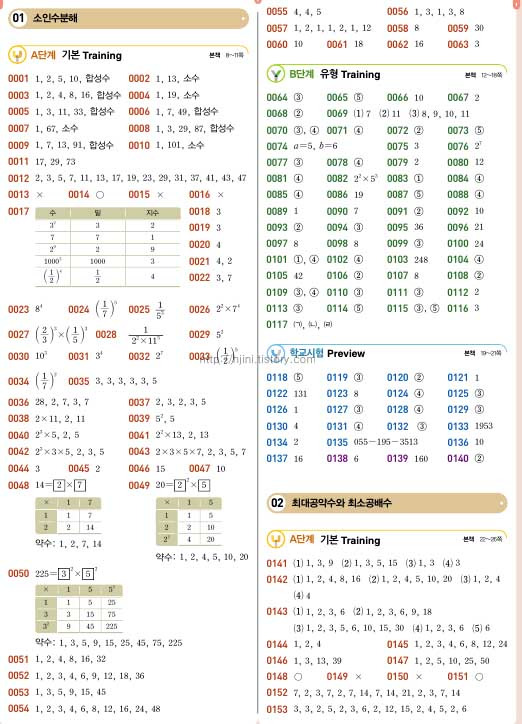Click the 'B단계 유형 Training' heading
Image resolution: width=522 pixels, height=724 pixels.
click(x=335, y=74)
